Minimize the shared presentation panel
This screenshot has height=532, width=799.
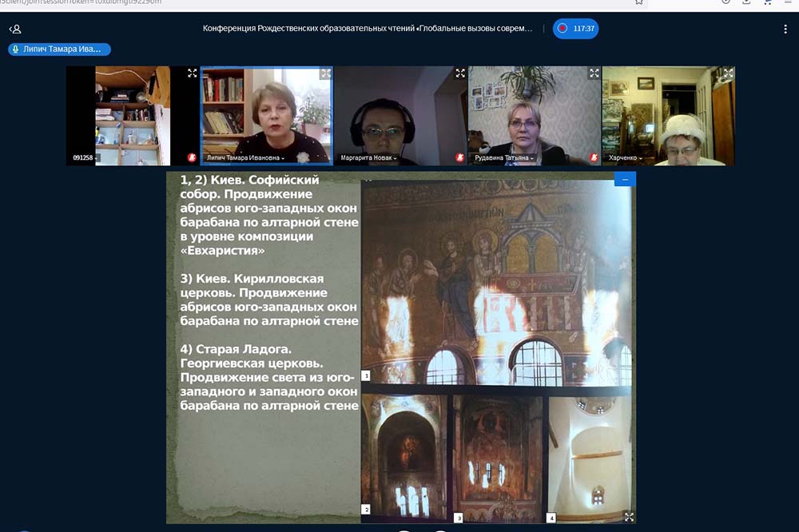[x=625, y=180]
